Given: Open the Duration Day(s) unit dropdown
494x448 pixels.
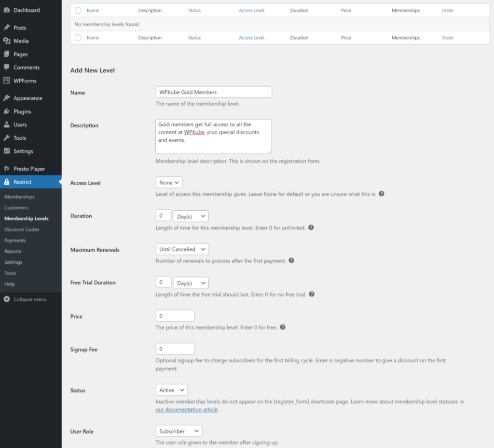Looking at the screenshot, I should [191, 217].
